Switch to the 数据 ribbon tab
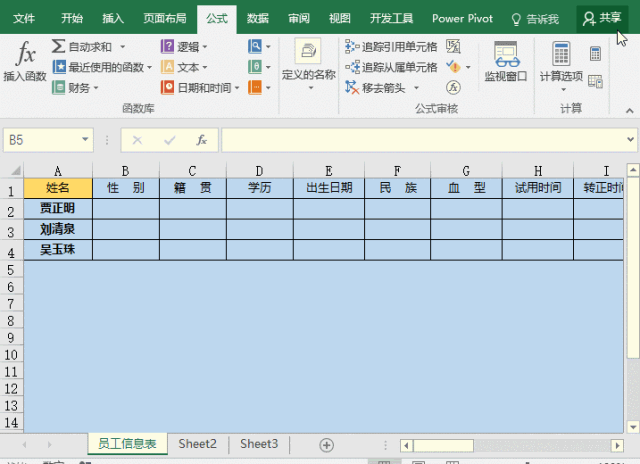 click(257, 18)
